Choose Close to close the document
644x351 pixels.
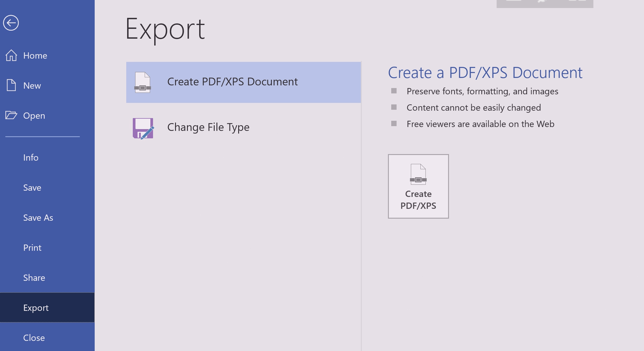(47, 338)
